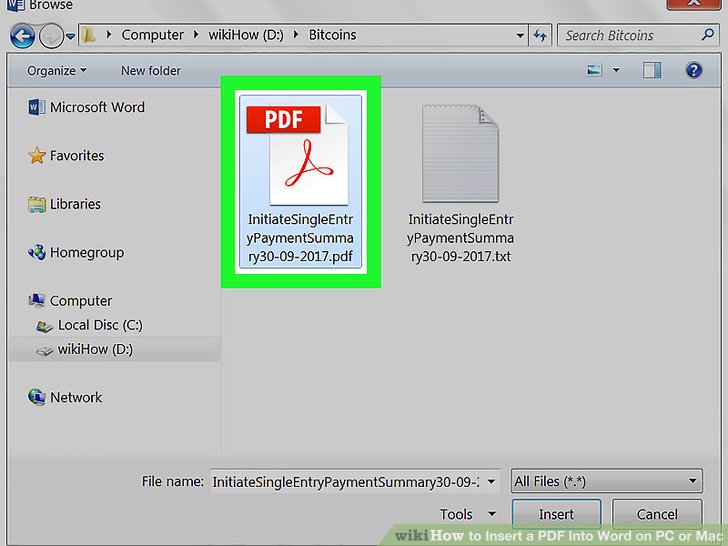This screenshot has height=546, width=728.
Task: Open Network in navigation pane
Action: tap(76, 397)
